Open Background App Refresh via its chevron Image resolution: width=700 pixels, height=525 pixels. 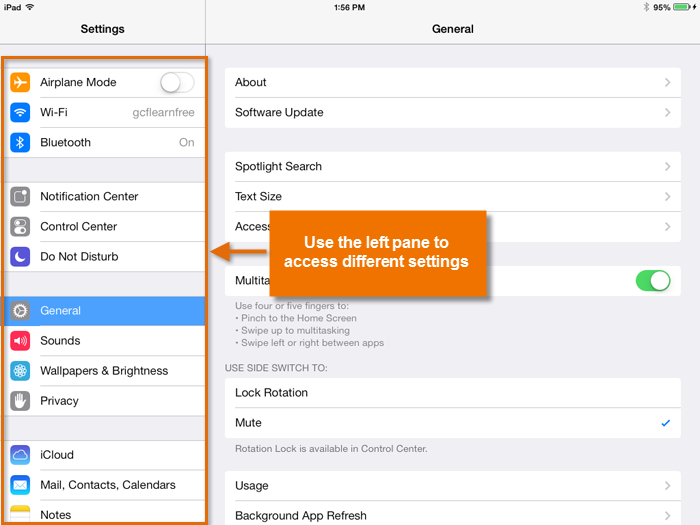tap(667, 516)
